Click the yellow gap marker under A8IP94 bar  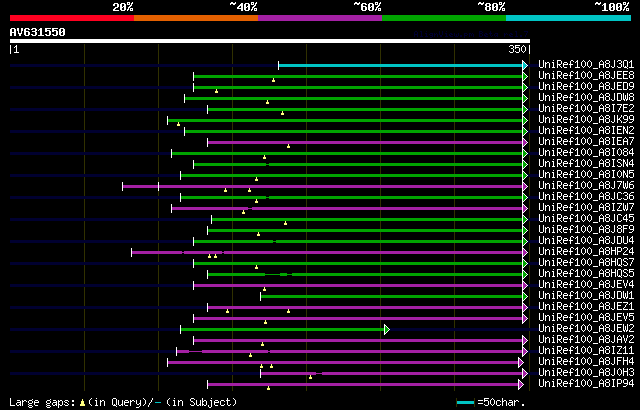pos(268,388)
